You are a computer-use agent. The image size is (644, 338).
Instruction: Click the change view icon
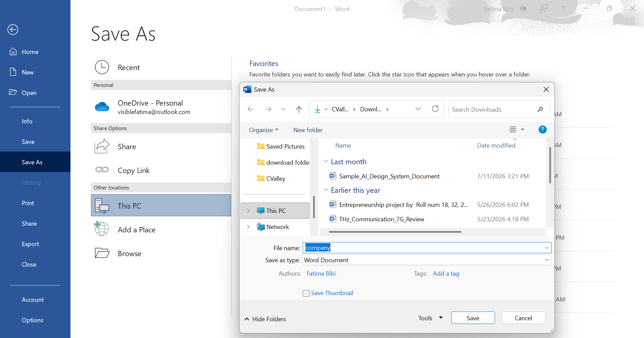[x=512, y=129]
